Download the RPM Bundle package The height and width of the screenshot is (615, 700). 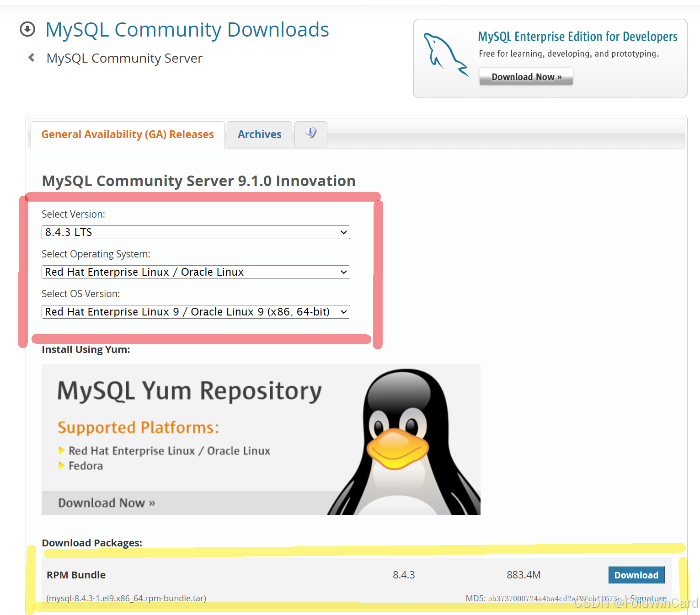(x=636, y=575)
